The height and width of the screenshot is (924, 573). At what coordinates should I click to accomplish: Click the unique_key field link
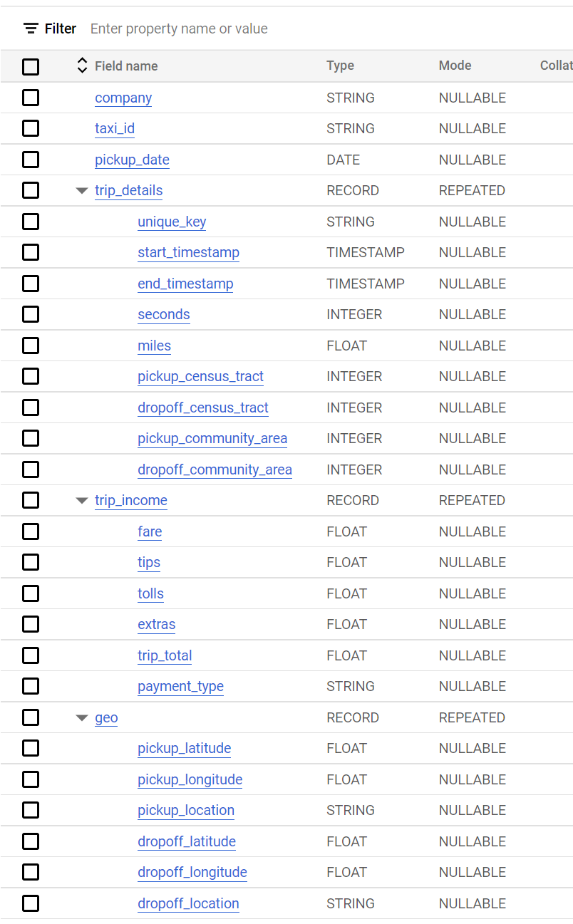pos(172,222)
